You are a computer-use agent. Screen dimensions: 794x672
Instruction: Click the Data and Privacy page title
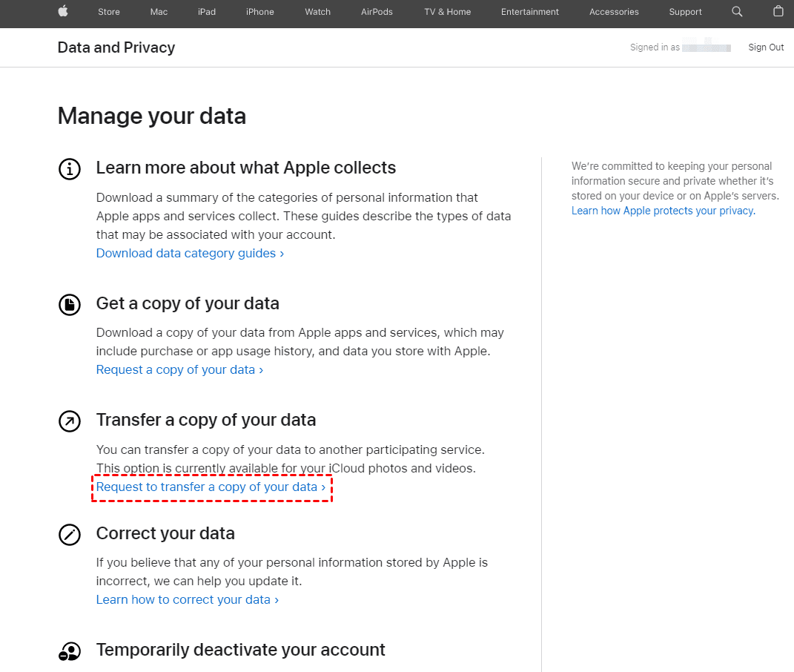tap(116, 47)
